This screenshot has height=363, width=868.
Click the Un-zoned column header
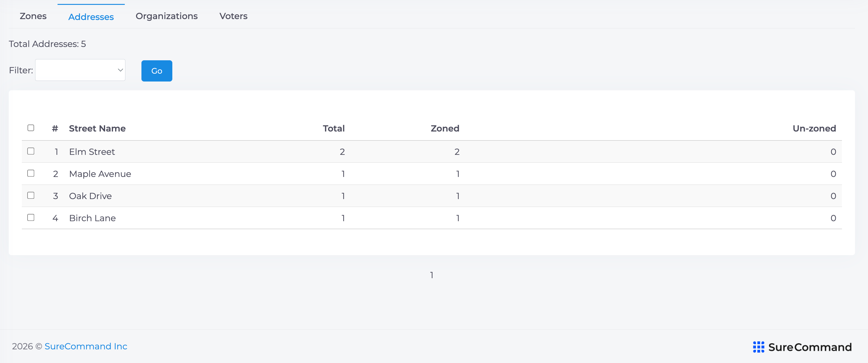[814, 128]
